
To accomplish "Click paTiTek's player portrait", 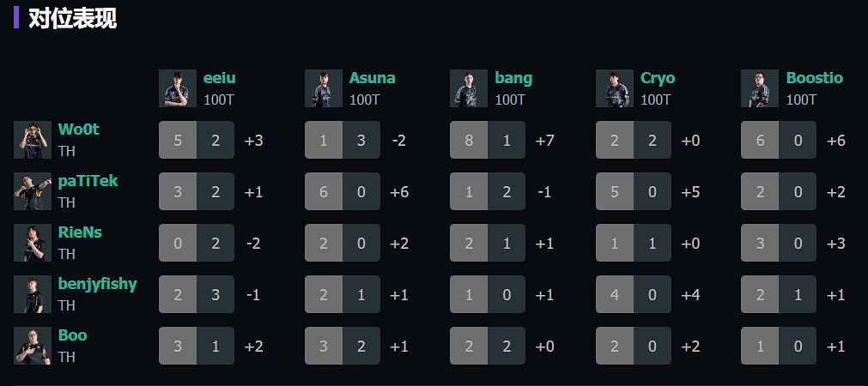I will point(33,191).
